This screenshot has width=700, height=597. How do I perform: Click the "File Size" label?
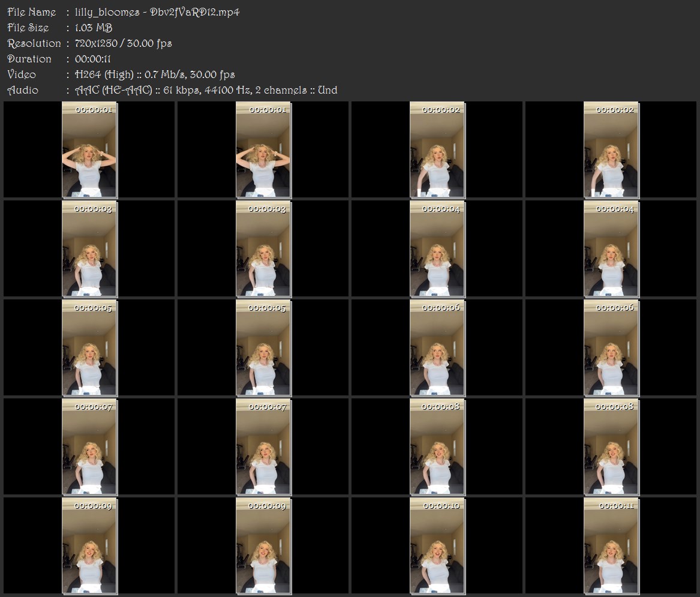(28, 28)
